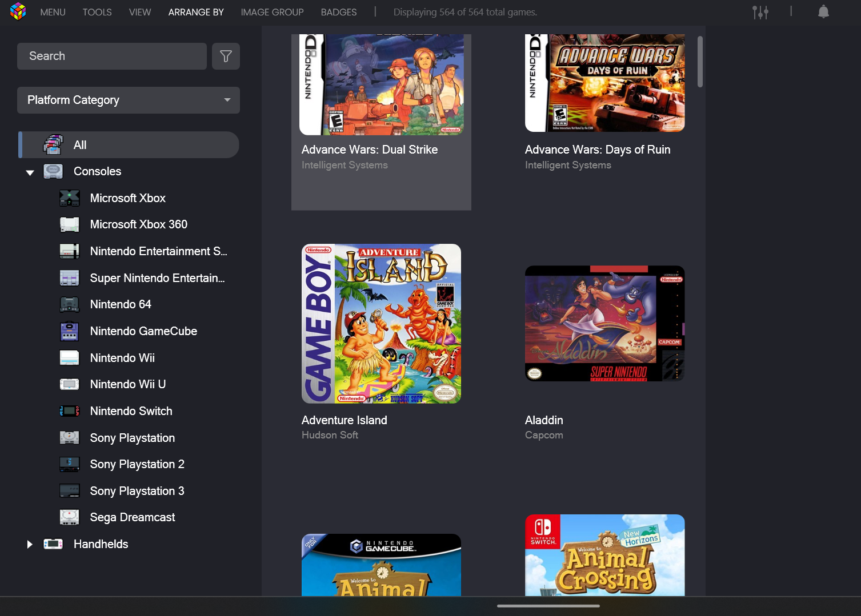Click the Capcom developer text
861x616 pixels.
point(544,435)
